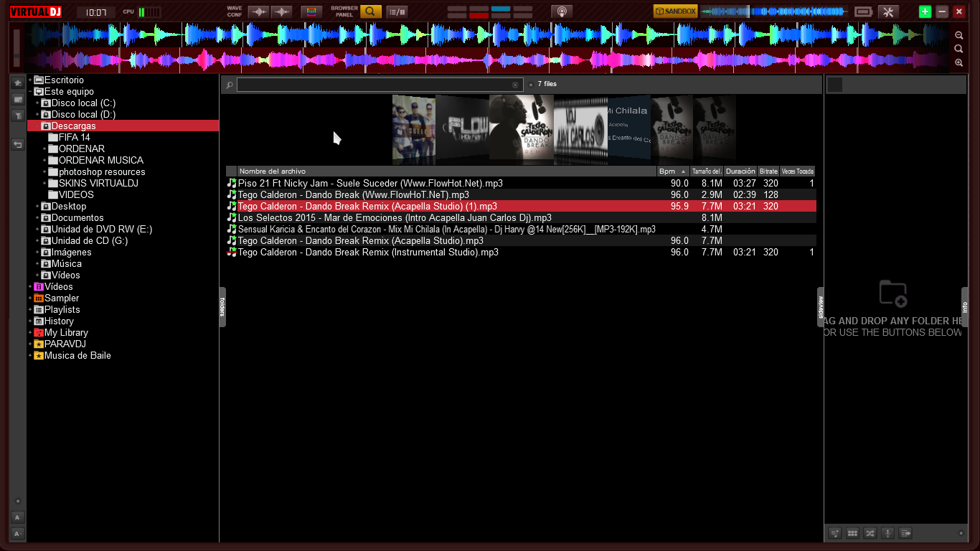This screenshot has width=980, height=551.
Task: Sort by Nombre del archivo column
Action: tap(447, 171)
